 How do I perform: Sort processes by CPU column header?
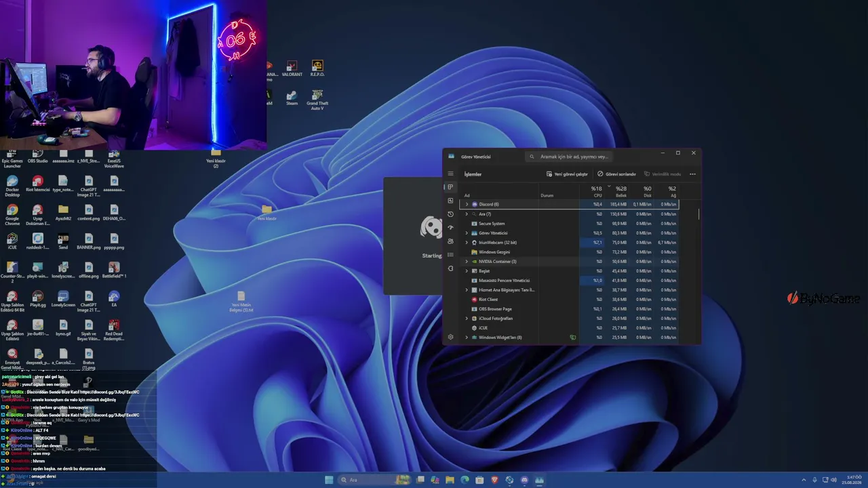pyautogui.click(x=596, y=192)
